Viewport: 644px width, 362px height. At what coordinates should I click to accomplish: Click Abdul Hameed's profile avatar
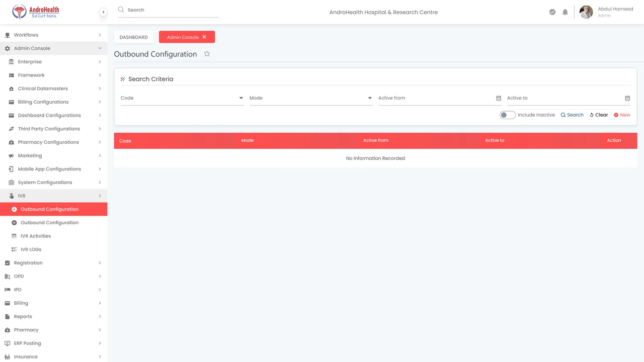pos(586,12)
